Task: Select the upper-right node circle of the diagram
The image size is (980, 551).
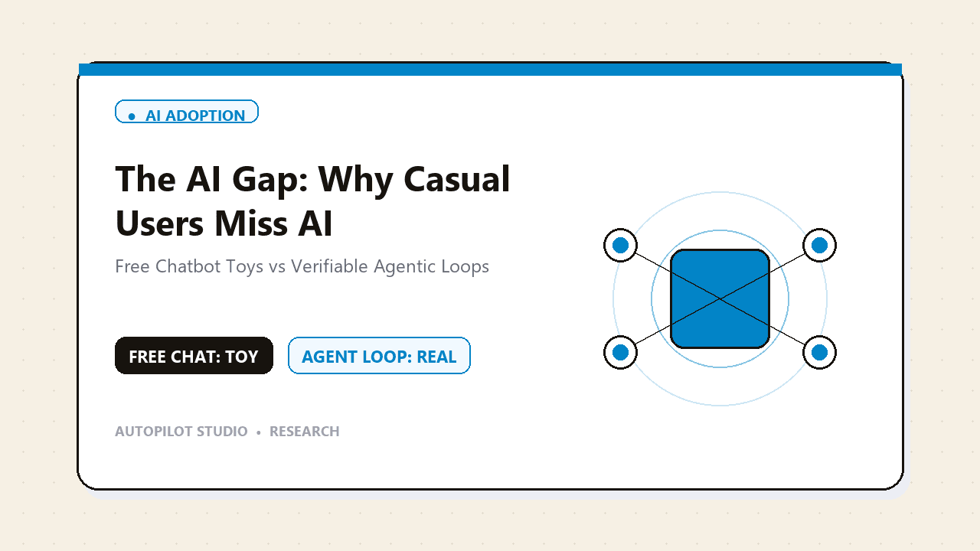Action: pyautogui.click(x=819, y=245)
